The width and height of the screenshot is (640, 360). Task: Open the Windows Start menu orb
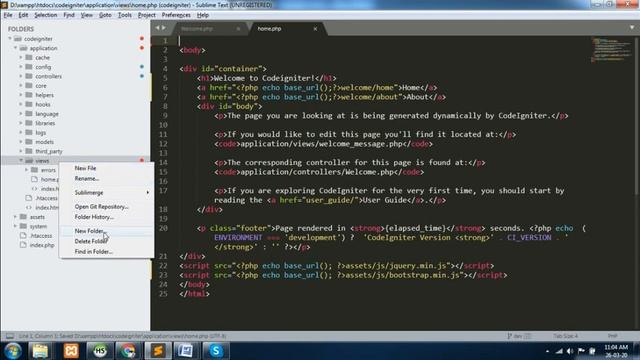point(13,351)
